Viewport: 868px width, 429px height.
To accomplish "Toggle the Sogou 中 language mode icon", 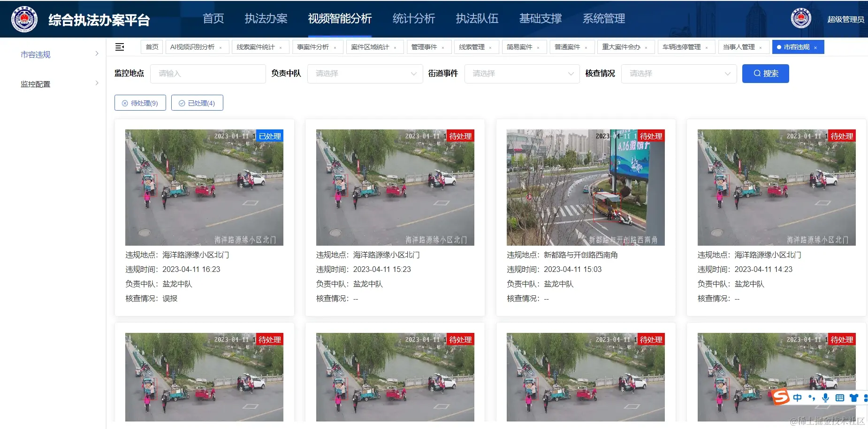I will coord(798,398).
